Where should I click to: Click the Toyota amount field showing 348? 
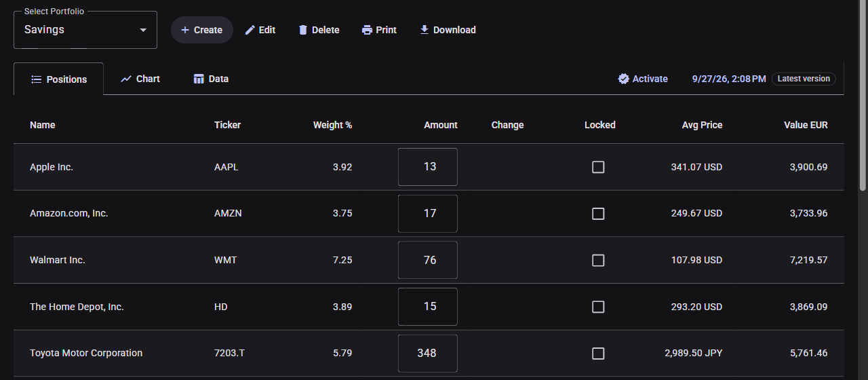[428, 354]
